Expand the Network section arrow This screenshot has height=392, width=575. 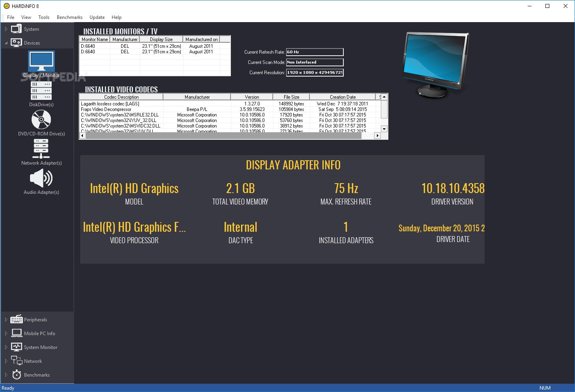(6, 361)
